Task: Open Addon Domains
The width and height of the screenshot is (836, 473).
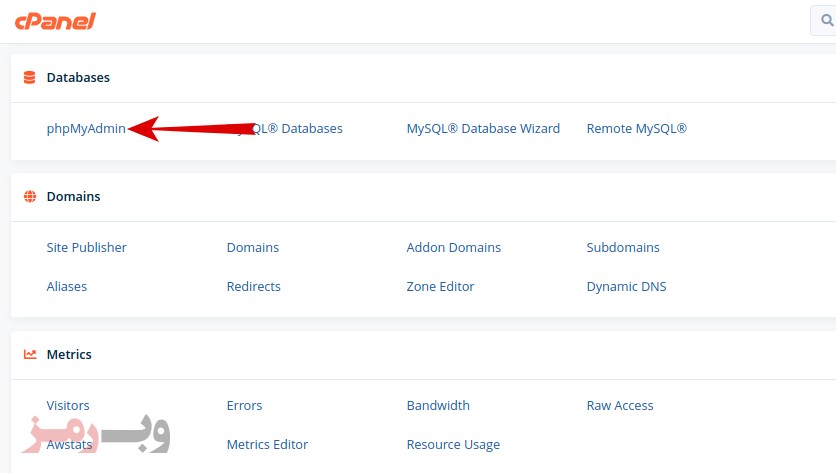Action: coord(454,247)
